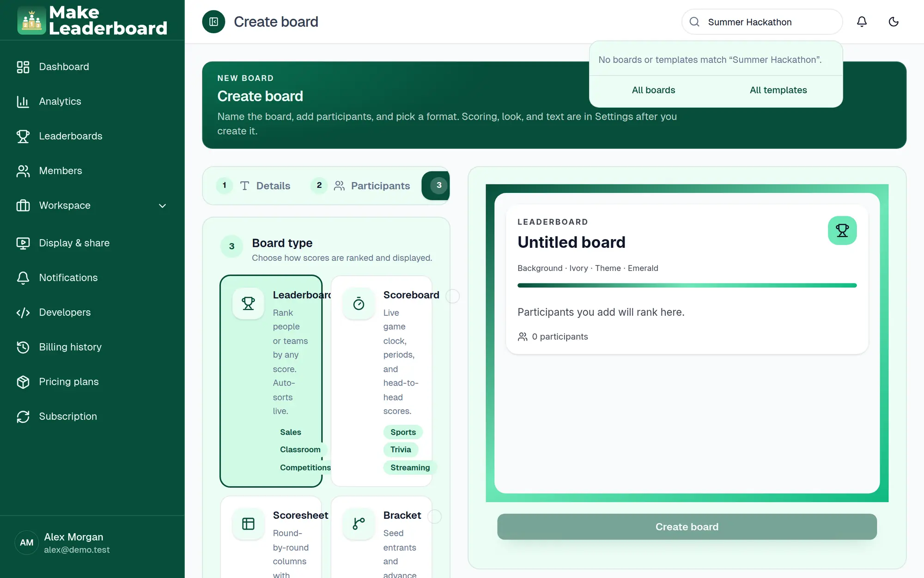The image size is (924, 578).
Task: Click the Sports tag on Scoreboard
Action: (403, 432)
